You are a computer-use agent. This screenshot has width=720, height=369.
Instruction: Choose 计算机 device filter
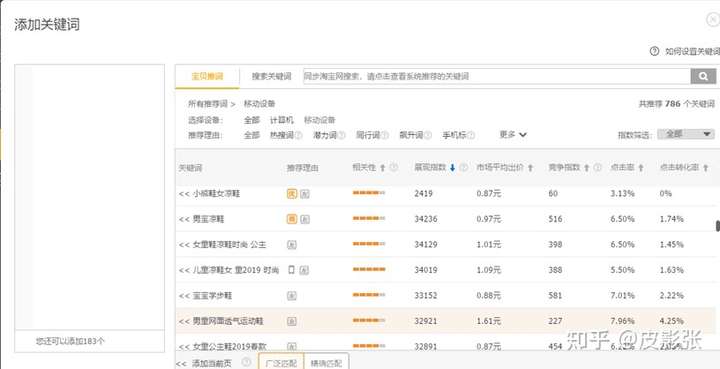tap(282, 120)
